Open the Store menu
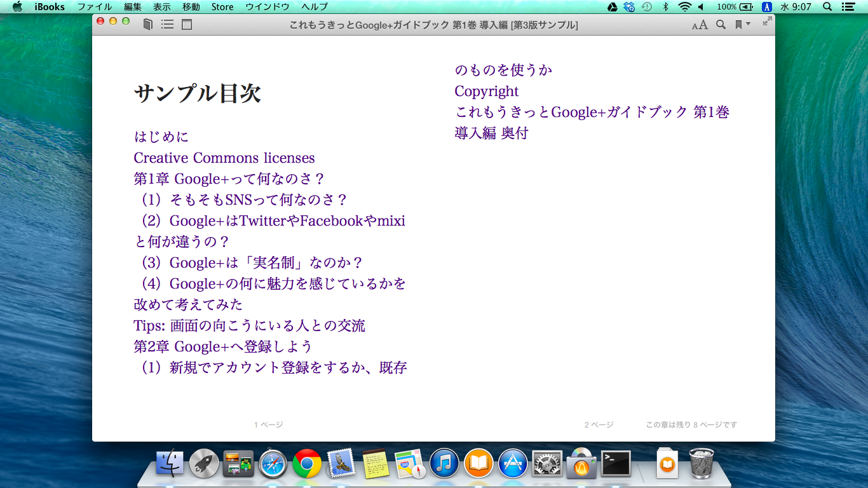868x488 pixels. 222,7
